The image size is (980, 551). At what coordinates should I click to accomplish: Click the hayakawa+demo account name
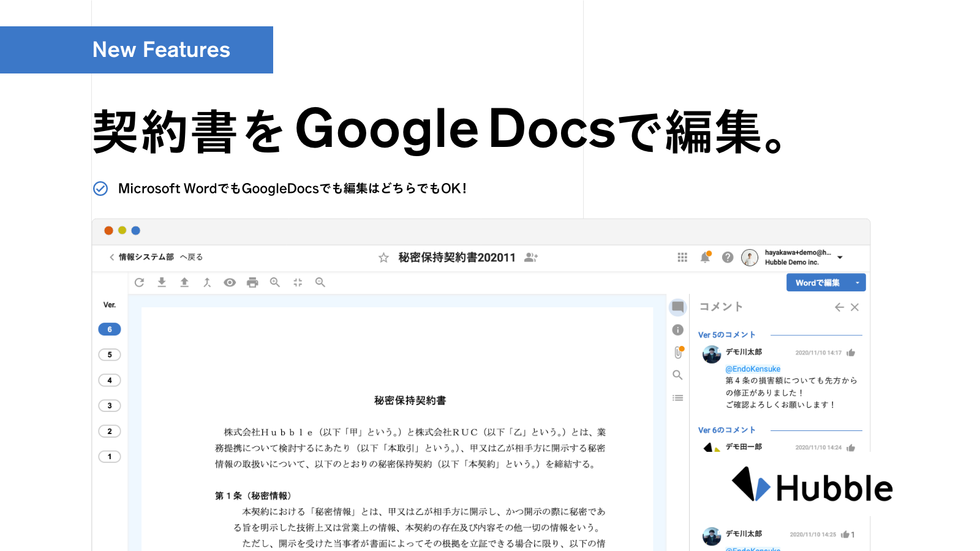pos(798,253)
